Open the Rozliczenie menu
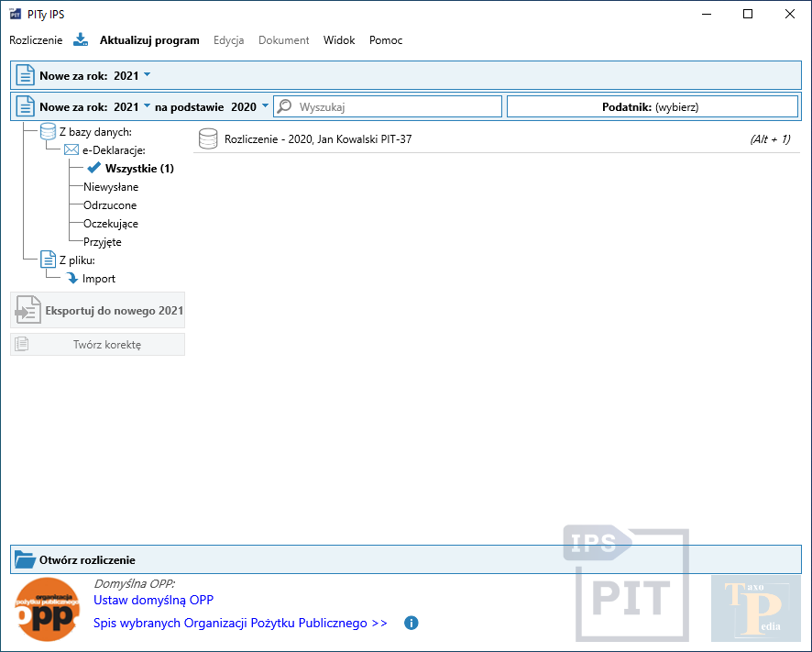Image resolution: width=812 pixels, height=652 pixels. 36,40
